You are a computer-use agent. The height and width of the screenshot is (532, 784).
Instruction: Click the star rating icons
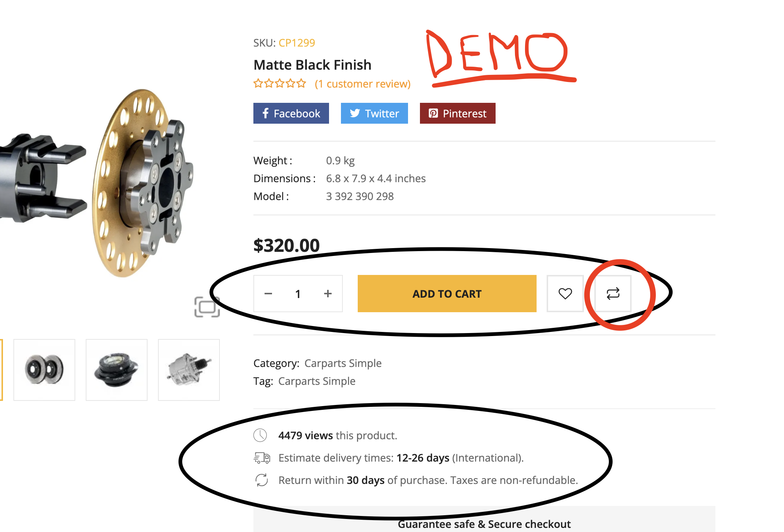pyautogui.click(x=280, y=83)
